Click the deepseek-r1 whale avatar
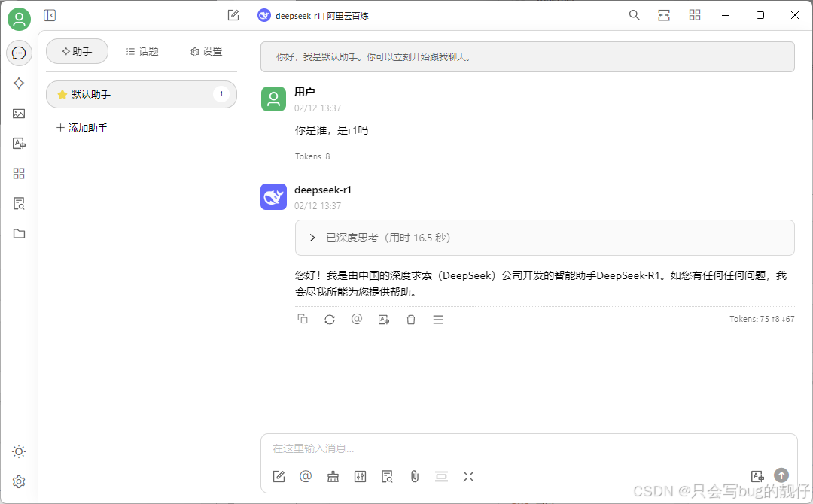Image resolution: width=813 pixels, height=504 pixels. click(x=273, y=197)
